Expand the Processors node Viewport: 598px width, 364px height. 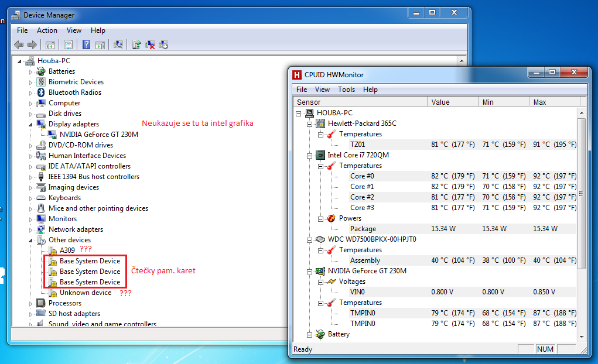coord(31,303)
